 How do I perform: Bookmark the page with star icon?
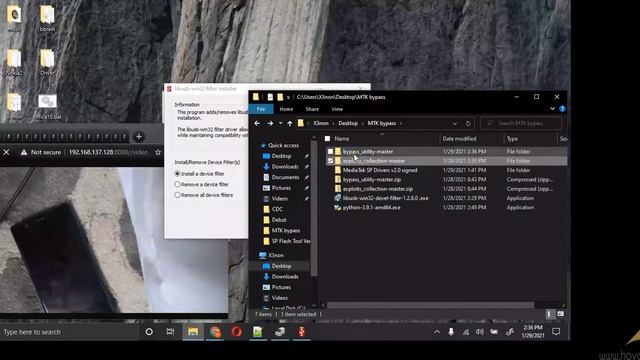[158, 152]
